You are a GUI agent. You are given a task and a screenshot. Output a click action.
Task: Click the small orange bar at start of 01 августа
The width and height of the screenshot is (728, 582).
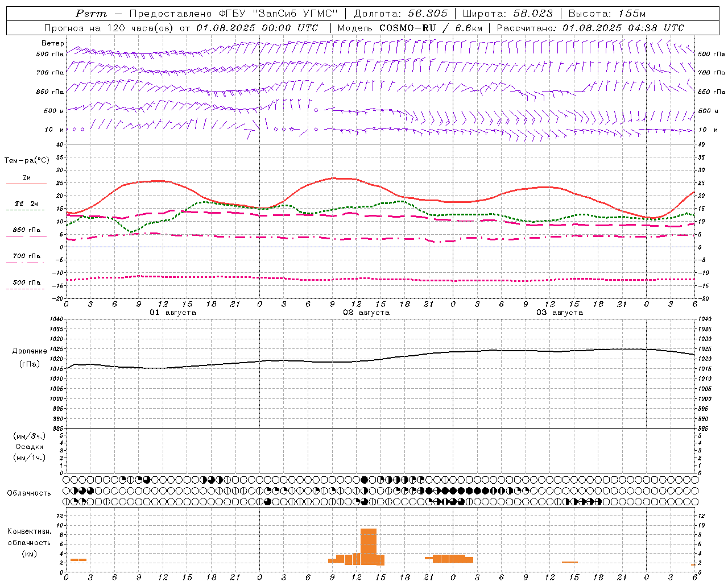click(78, 560)
